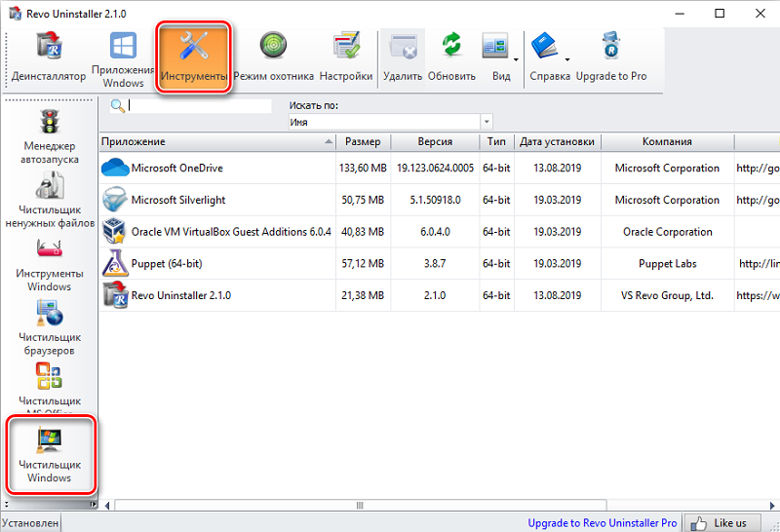Activate Режим охотника target icon
780x532 pixels.
pos(273,57)
